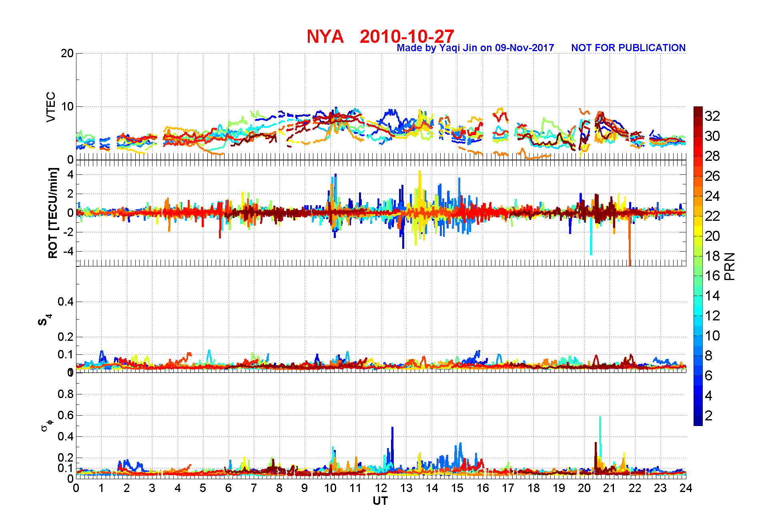Viewport: 762px width, 532px height.
Task: Click the "15" hour tick on the UT axis
Action: click(x=457, y=488)
